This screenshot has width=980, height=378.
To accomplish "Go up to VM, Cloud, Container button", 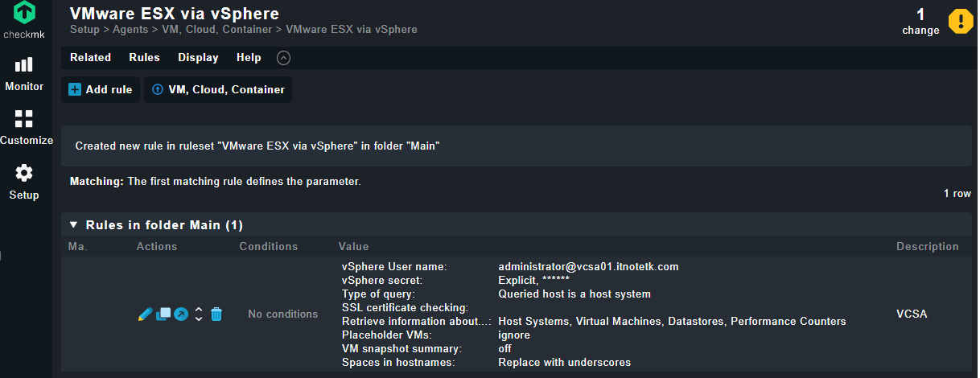I will click(218, 90).
